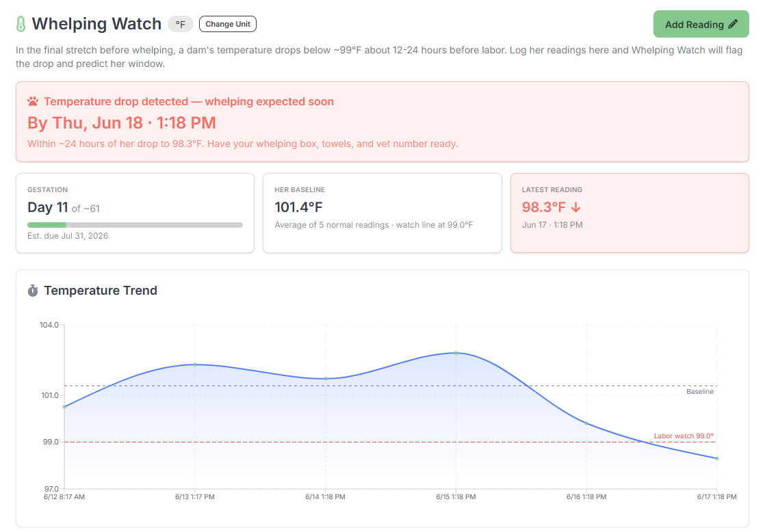Image resolution: width=765 pixels, height=532 pixels.
Task: Select the 6/14 1:18 PM chart point
Action: tap(326, 378)
